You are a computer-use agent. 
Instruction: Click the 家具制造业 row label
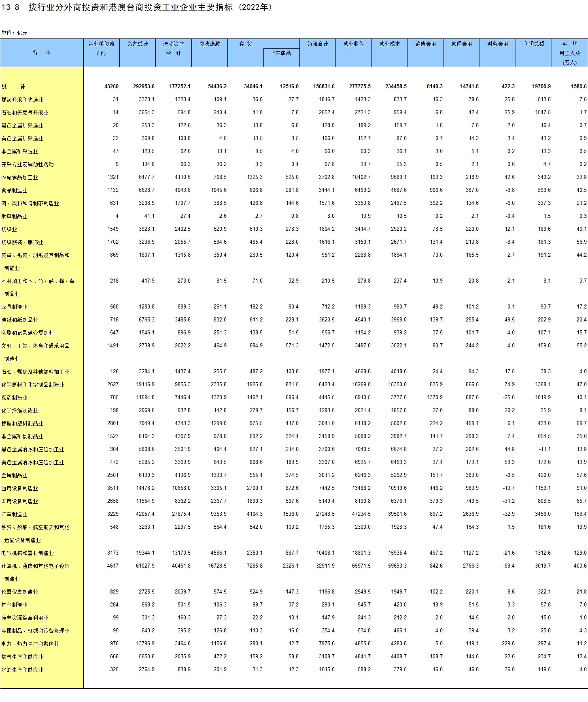pyautogui.click(x=15, y=307)
